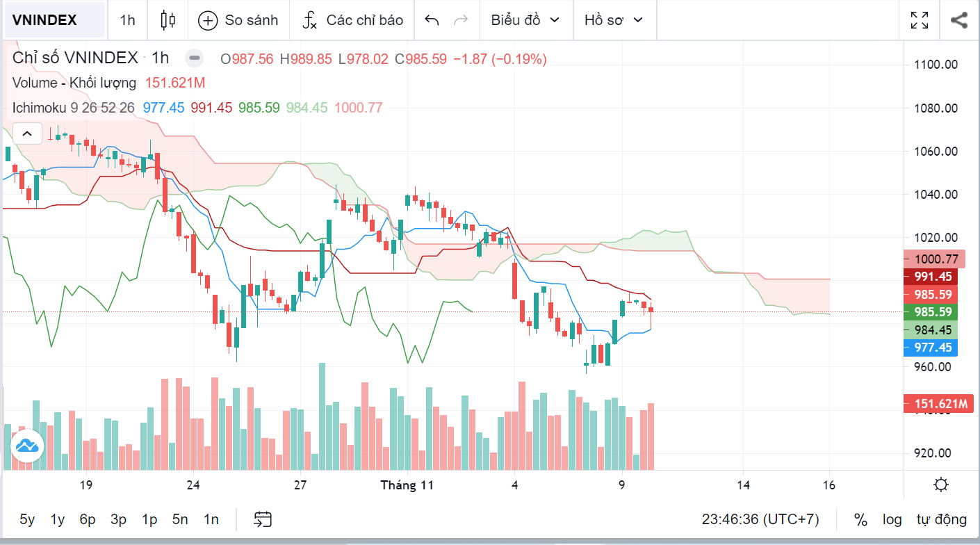The image size is (980, 545).
Task: Click the grey minus badge beside the title
Action: [x=195, y=58]
